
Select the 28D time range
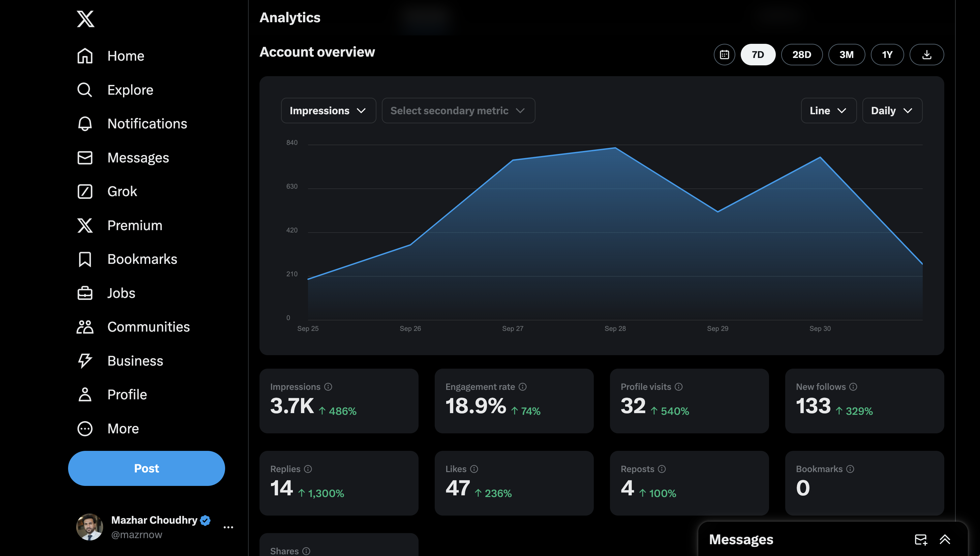point(802,55)
